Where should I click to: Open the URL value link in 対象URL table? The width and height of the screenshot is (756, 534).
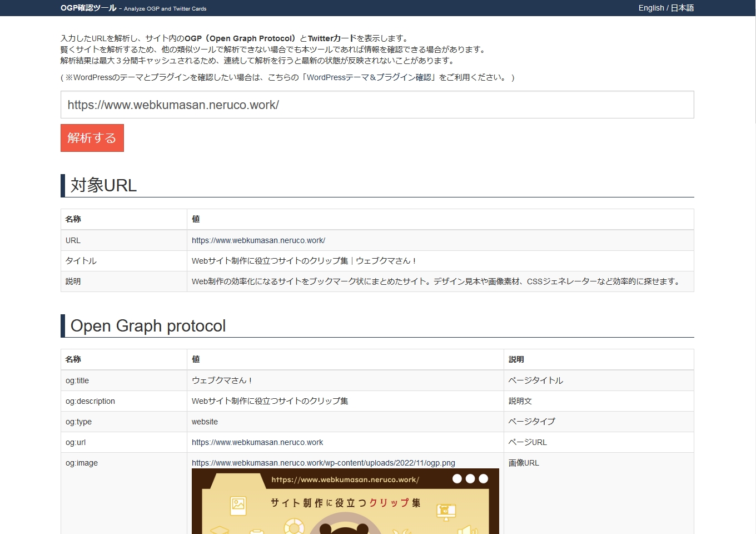pyautogui.click(x=258, y=240)
